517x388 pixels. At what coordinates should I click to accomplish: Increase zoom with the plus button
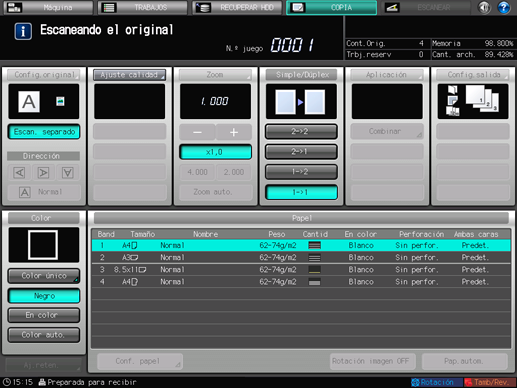tap(234, 132)
